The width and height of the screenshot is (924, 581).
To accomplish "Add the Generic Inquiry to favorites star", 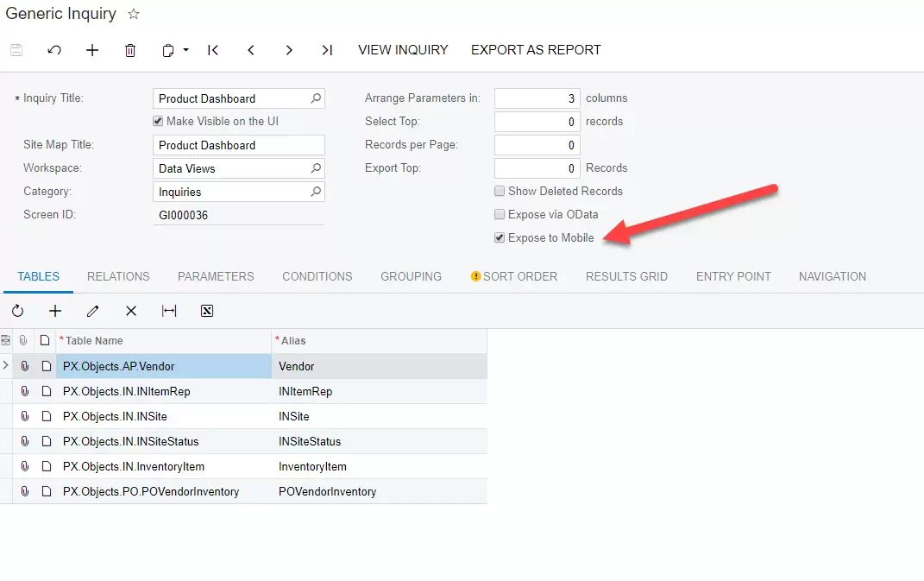I will pyautogui.click(x=134, y=15).
